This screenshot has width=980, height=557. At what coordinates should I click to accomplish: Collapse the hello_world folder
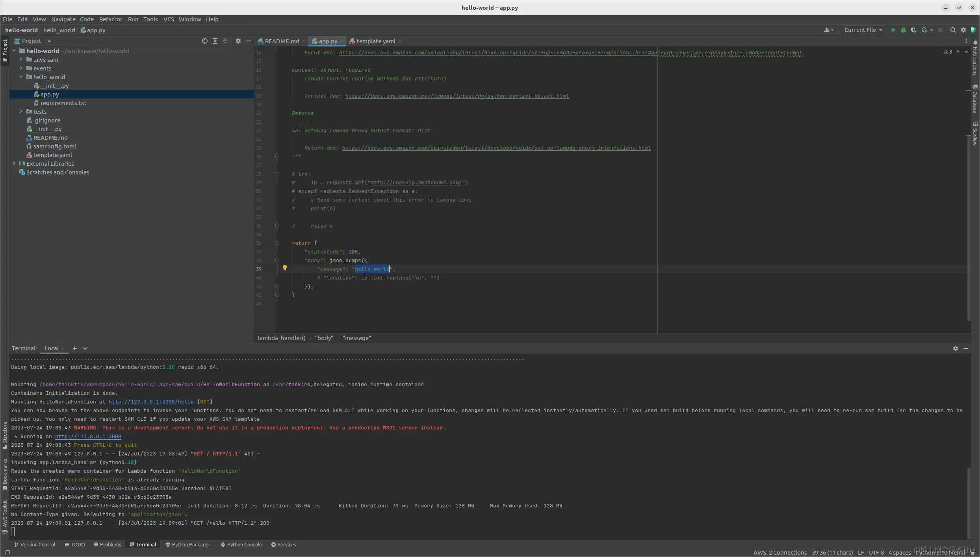pyautogui.click(x=21, y=77)
